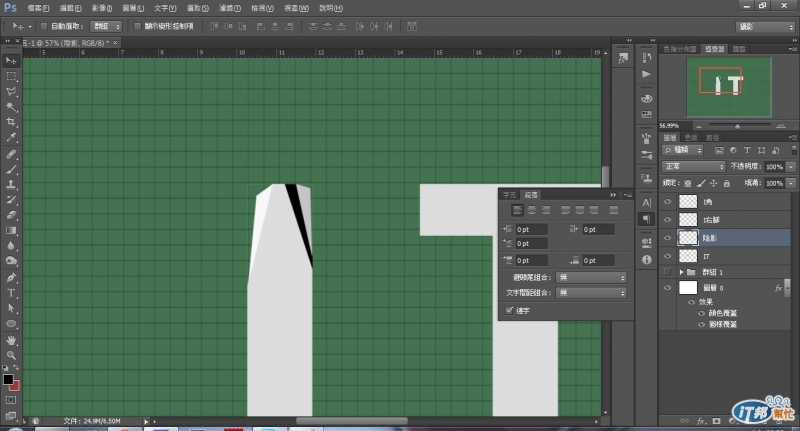Switch to the 字元 tab

pos(509,194)
